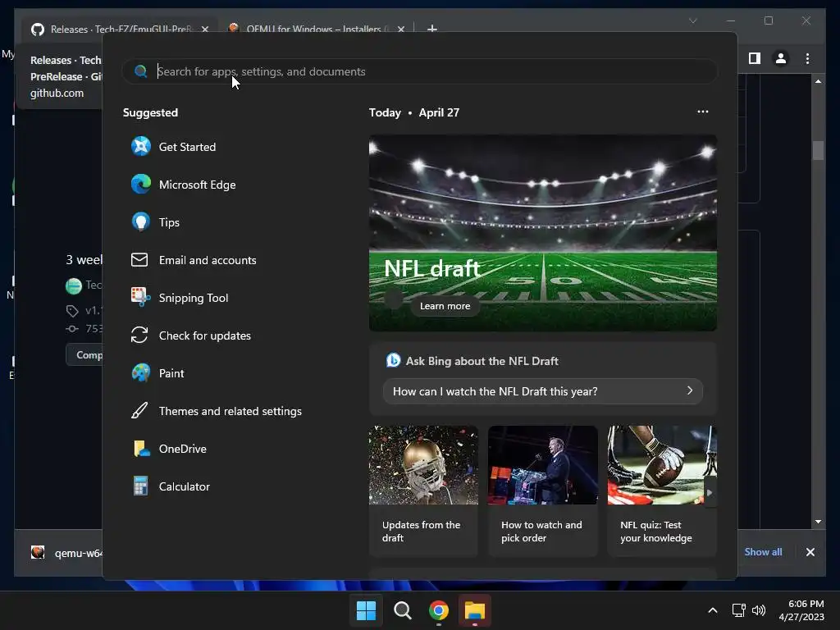Click the Windows Start button
This screenshot has width=840, height=630.
366,610
